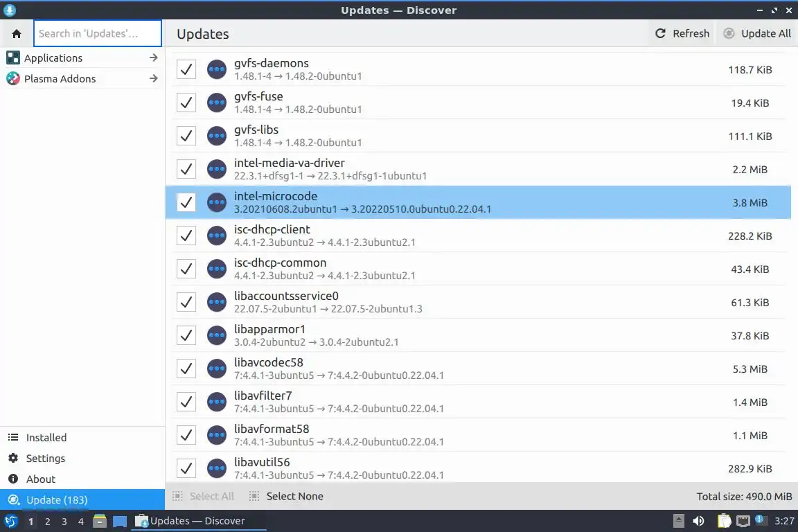Click the clipboard tray icon
The image size is (798, 532).
724,521
